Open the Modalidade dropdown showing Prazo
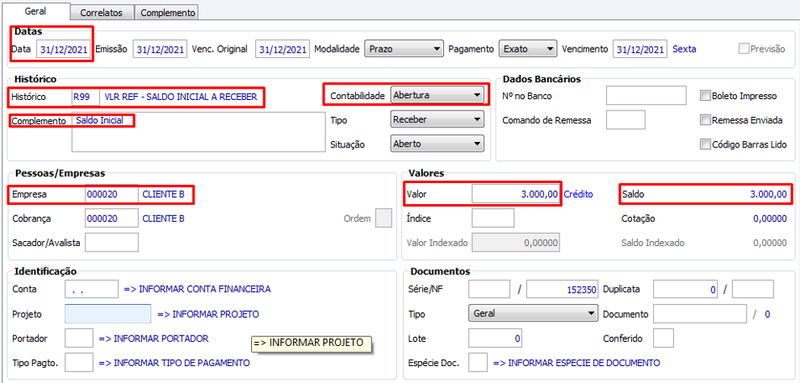The width and height of the screenshot is (800, 383). point(403,49)
